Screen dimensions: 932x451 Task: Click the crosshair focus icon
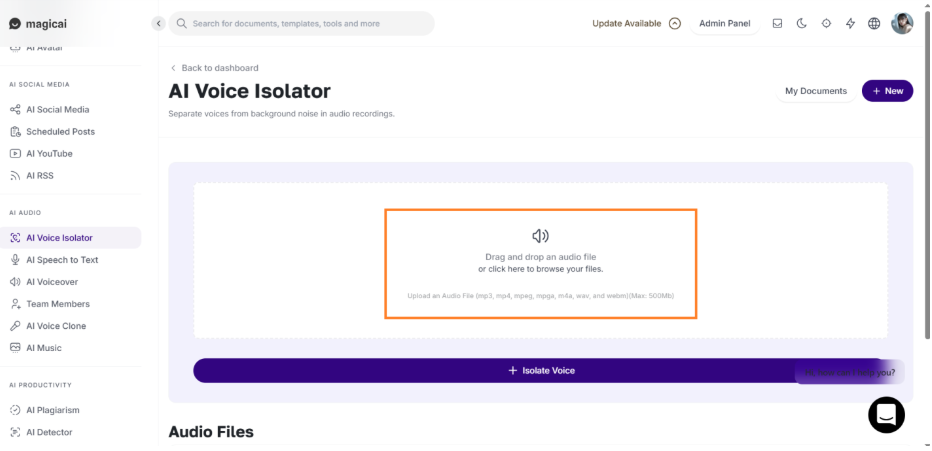tap(826, 24)
